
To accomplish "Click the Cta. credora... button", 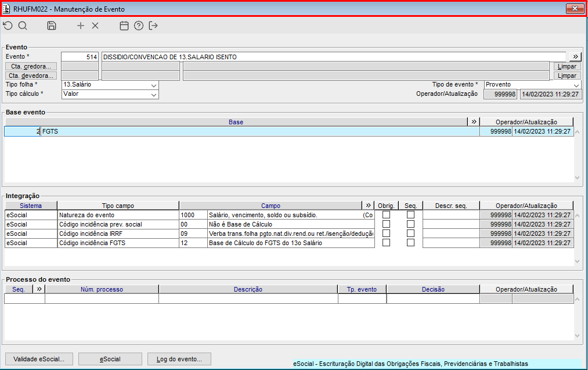I will [31, 66].
